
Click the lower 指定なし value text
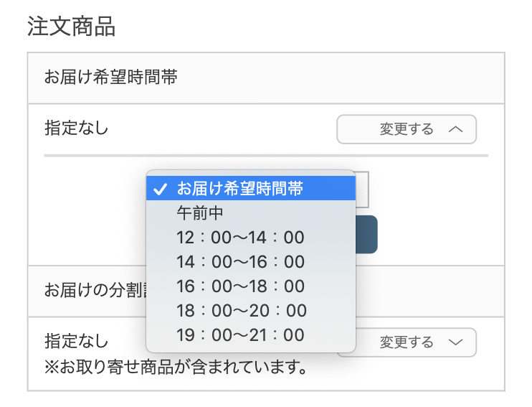pyautogui.click(x=76, y=341)
